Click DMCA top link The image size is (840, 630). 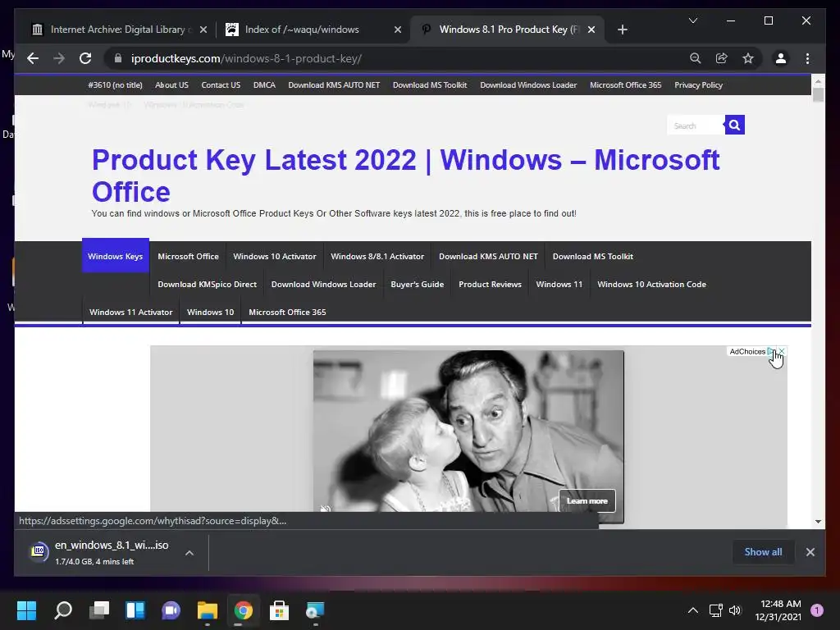[x=264, y=84]
